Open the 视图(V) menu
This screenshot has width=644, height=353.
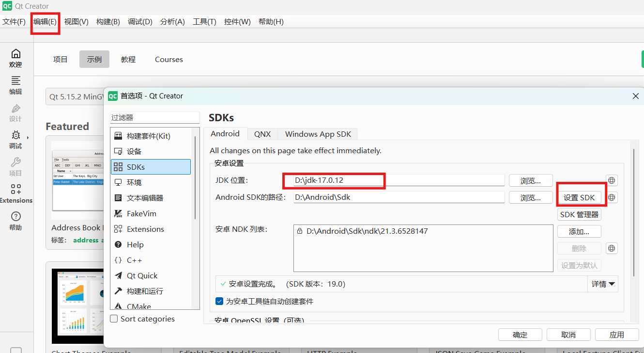pos(77,22)
